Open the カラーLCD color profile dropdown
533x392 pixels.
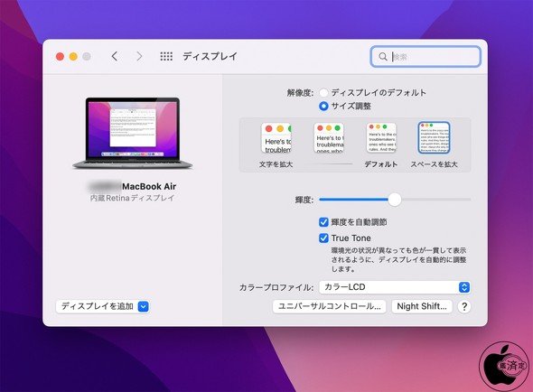click(395, 287)
